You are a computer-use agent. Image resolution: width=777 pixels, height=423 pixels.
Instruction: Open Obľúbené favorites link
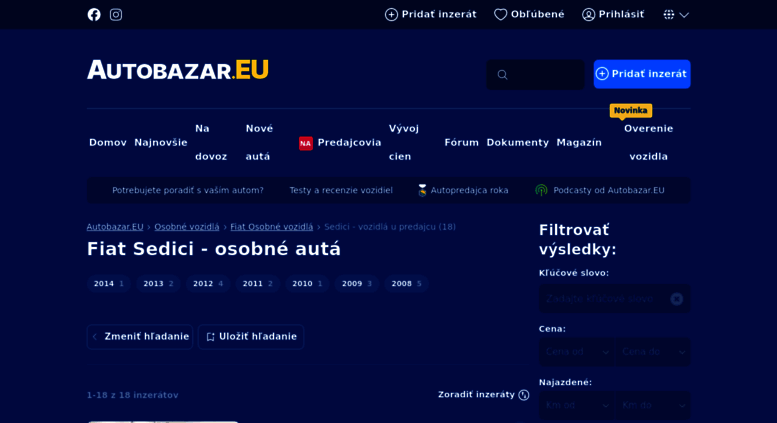pyautogui.click(x=529, y=14)
